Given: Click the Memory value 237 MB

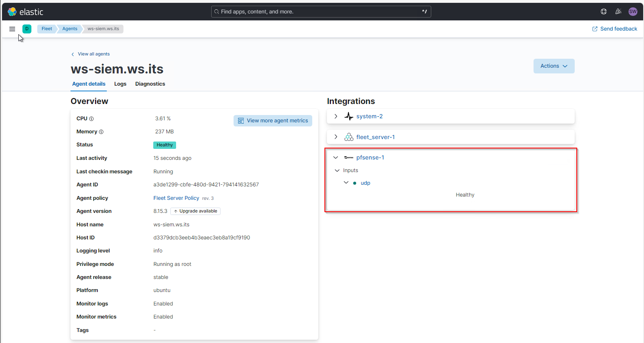Looking at the screenshot, I should [x=164, y=132].
